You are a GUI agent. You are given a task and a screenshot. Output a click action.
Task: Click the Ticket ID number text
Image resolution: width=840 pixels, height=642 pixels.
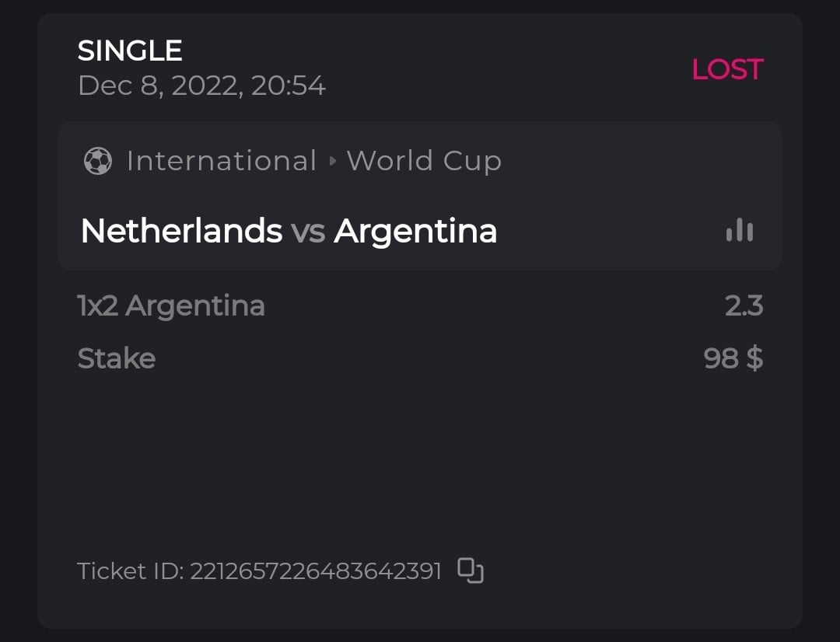click(316, 571)
